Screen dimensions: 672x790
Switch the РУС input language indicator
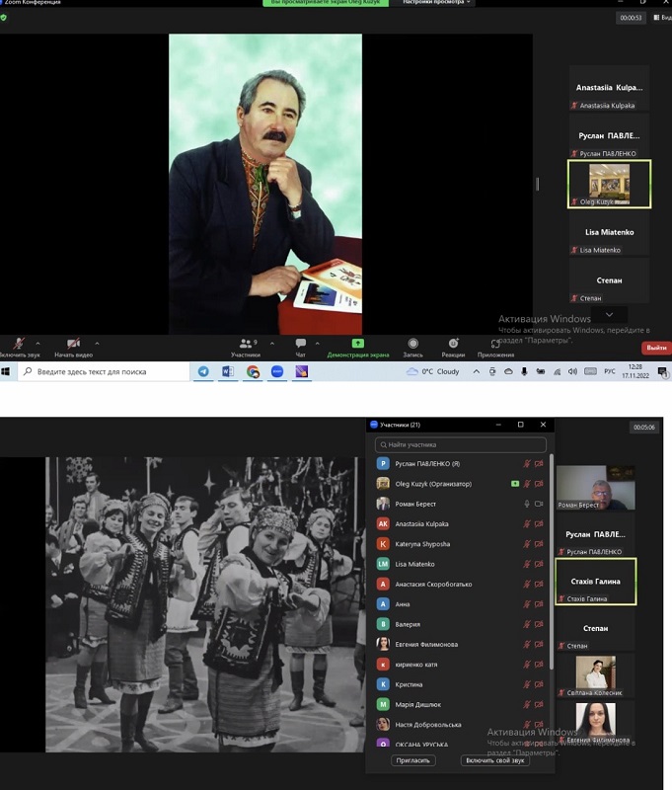pos(610,371)
